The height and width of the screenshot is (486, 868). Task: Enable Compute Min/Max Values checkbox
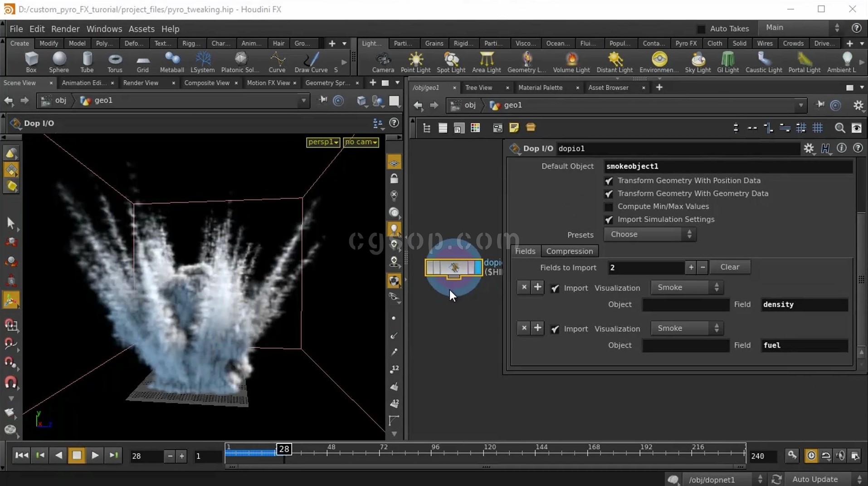click(x=609, y=207)
